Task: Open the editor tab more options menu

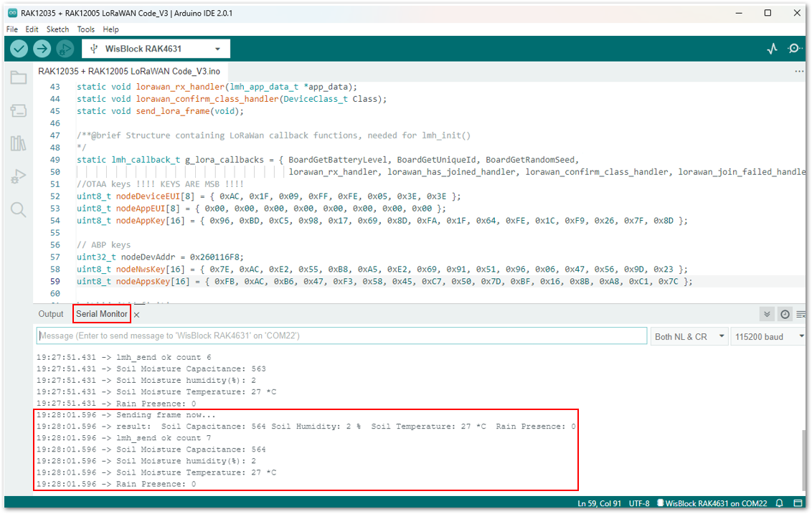Action: click(799, 72)
